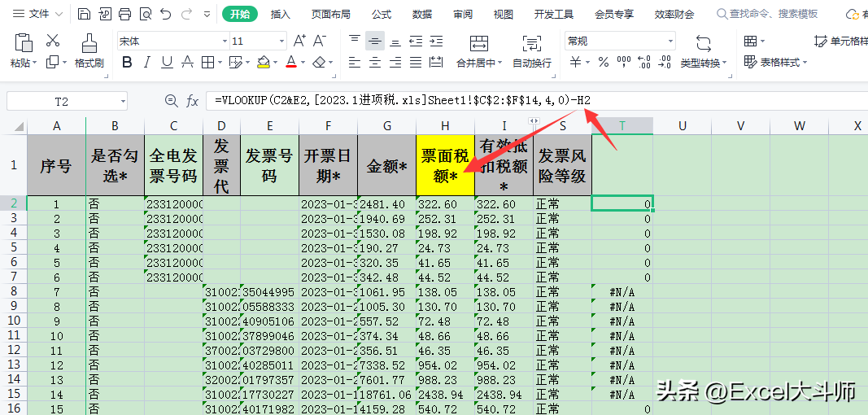Click the Cut scissors icon

pyautogui.click(x=53, y=40)
